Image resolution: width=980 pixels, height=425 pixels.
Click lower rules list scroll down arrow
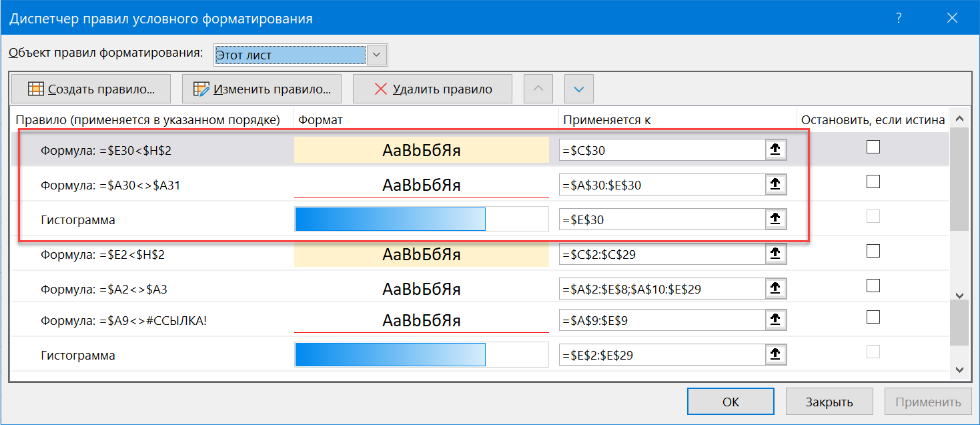(959, 369)
